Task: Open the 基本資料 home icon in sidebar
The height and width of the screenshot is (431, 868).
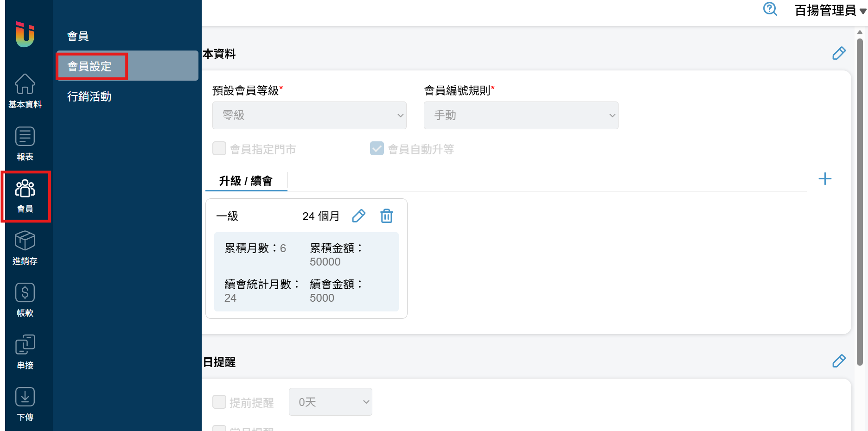Action: point(25,91)
